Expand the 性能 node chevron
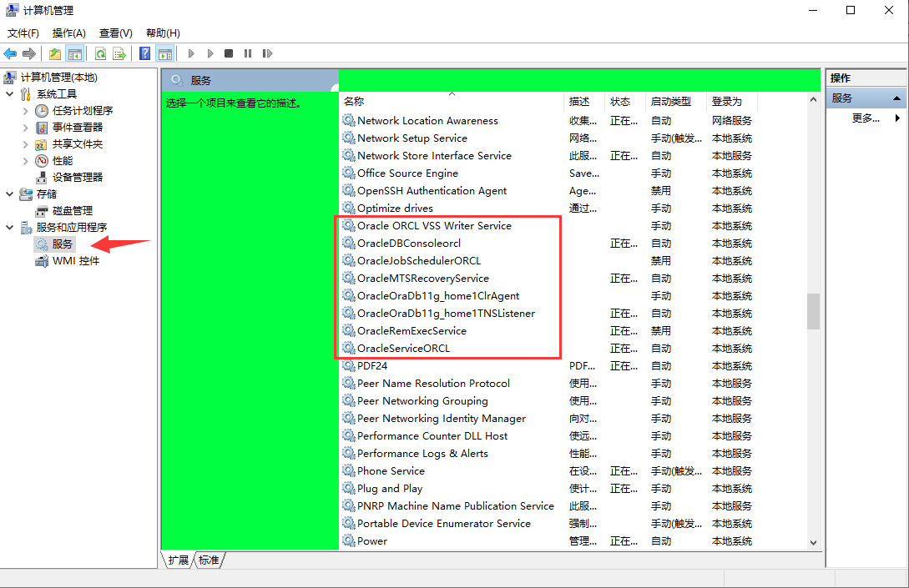This screenshot has width=909, height=588. point(26,161)
